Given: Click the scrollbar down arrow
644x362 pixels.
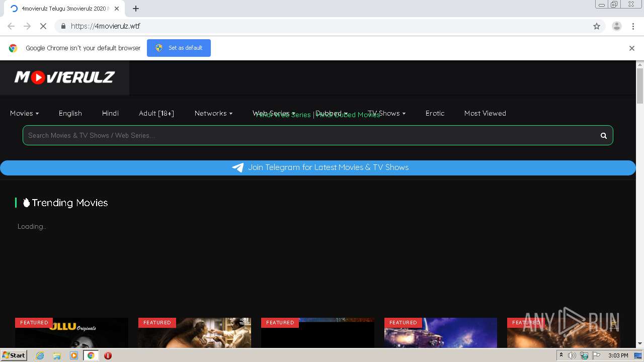Looking at the screenshot, I should click(x=640, y=344).
